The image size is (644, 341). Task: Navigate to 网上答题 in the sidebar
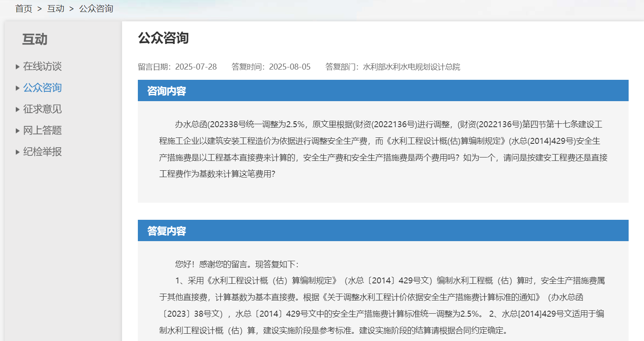pyautogui.click(x=42, y=130)
